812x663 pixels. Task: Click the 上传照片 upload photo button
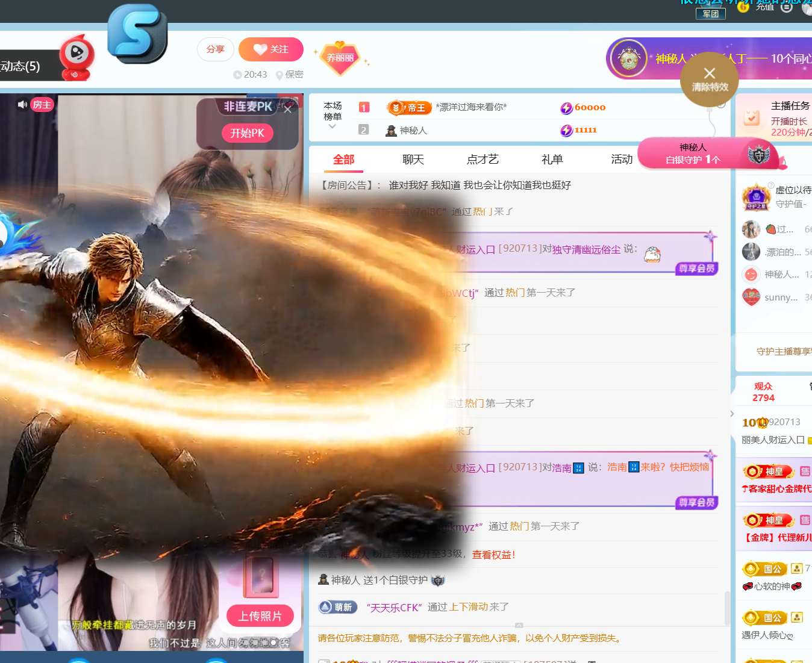pyautogui.click(x=260, y=616)
